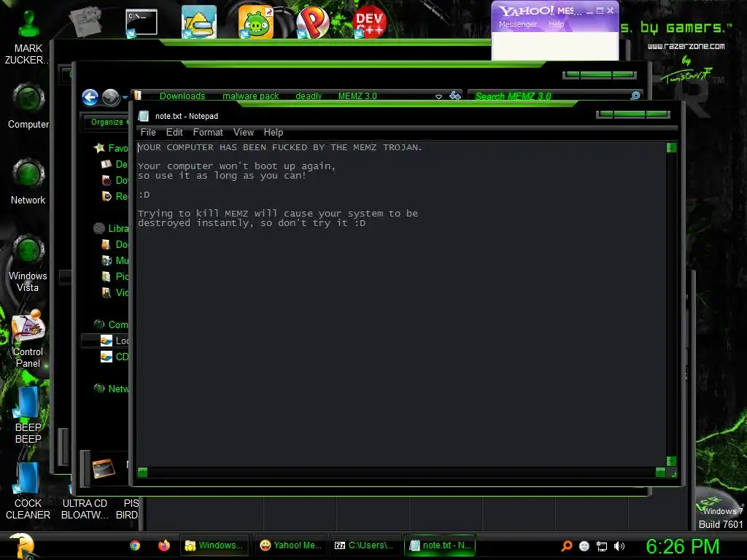Select Pictures library in navigation pane
747x560 pixels.
pos(115,276)
